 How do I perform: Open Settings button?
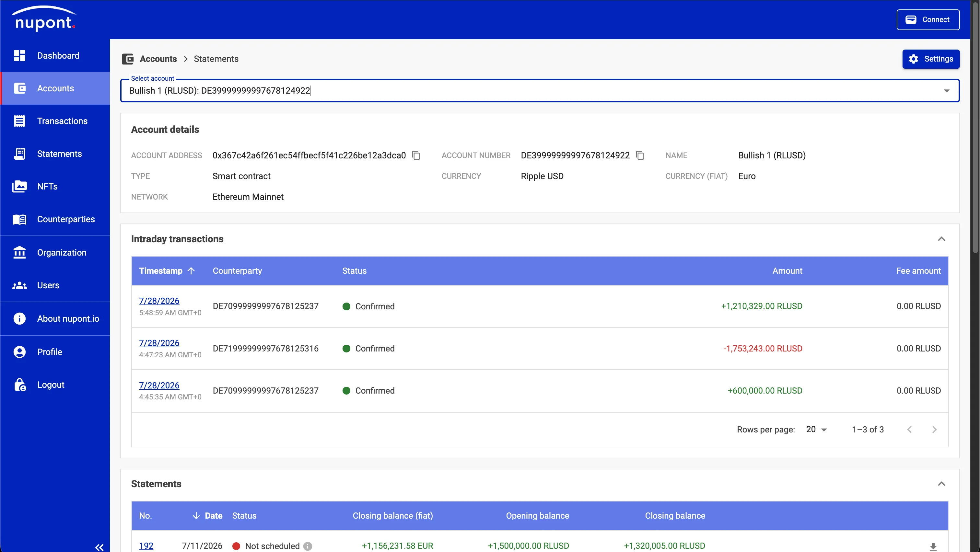(x=930, y=59)
